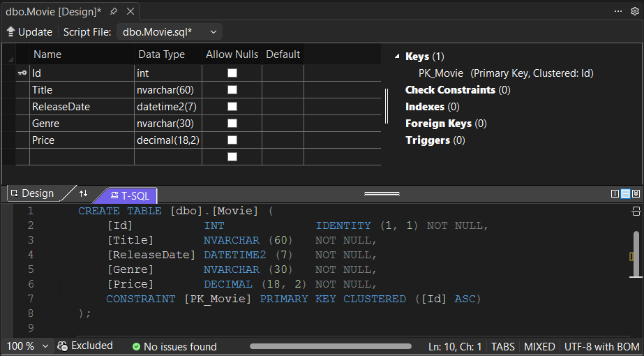Pin the dbo.Movie [Design] tab

tap(114, 11)
